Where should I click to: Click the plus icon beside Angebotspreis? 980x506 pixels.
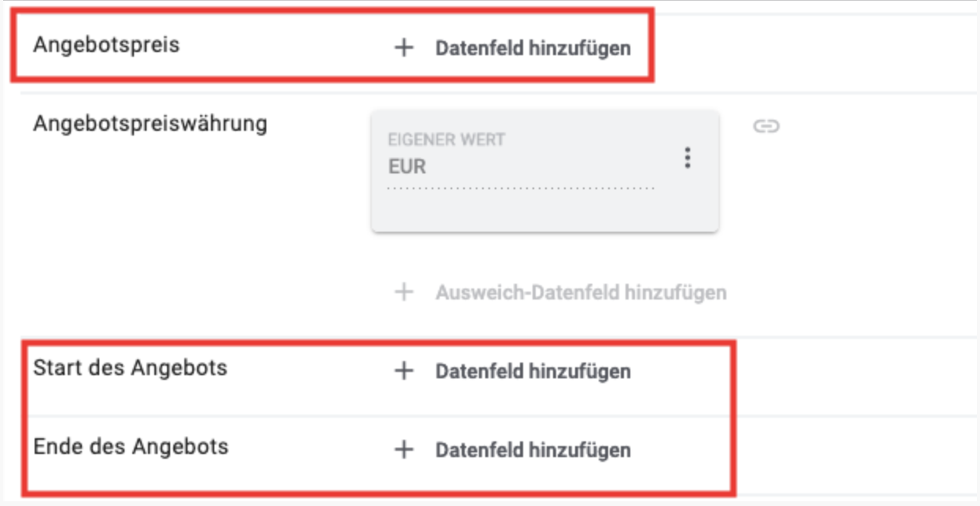point(403,48)
